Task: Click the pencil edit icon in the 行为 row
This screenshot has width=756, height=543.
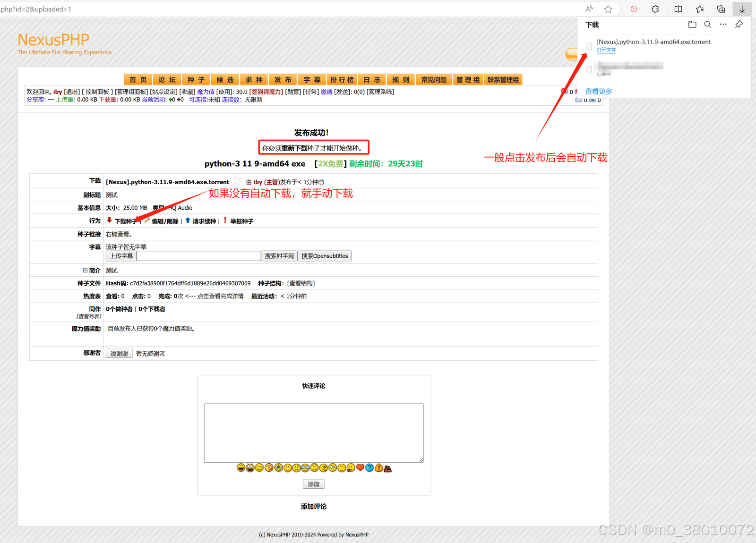Action: 147,220
